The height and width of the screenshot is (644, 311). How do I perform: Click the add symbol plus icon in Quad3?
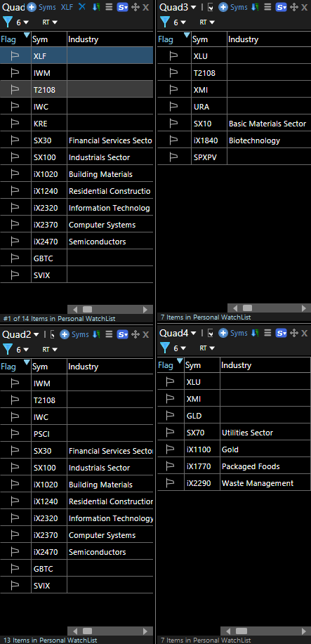[223, 7]
